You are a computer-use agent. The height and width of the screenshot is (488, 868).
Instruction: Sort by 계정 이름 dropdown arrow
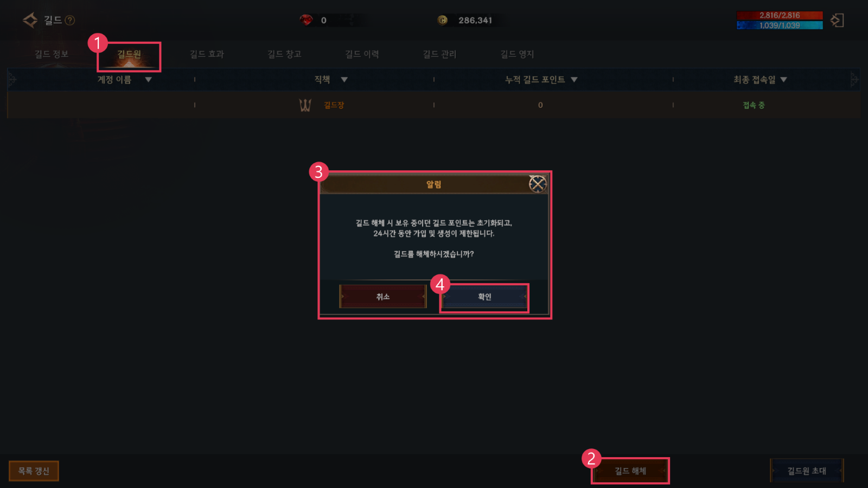coord(148,80)
